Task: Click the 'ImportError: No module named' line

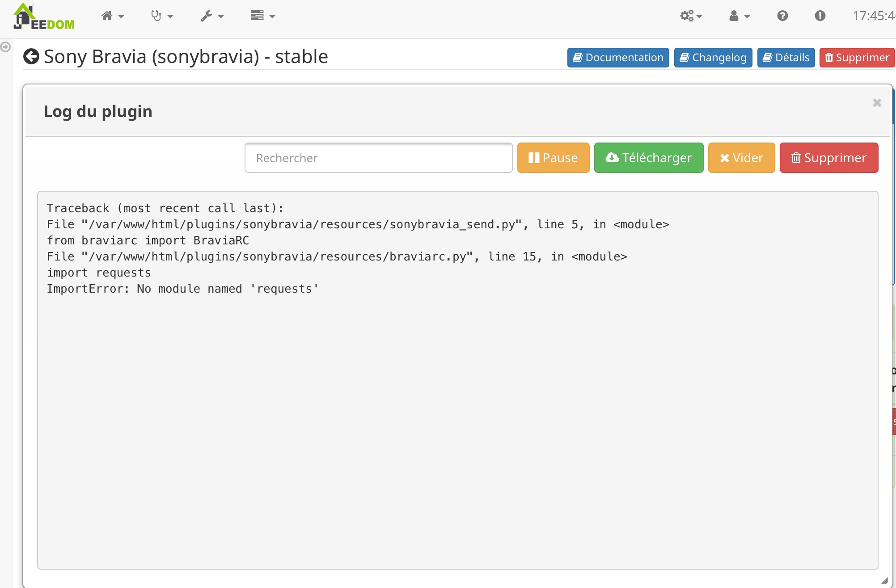Action: coord(182,289)
